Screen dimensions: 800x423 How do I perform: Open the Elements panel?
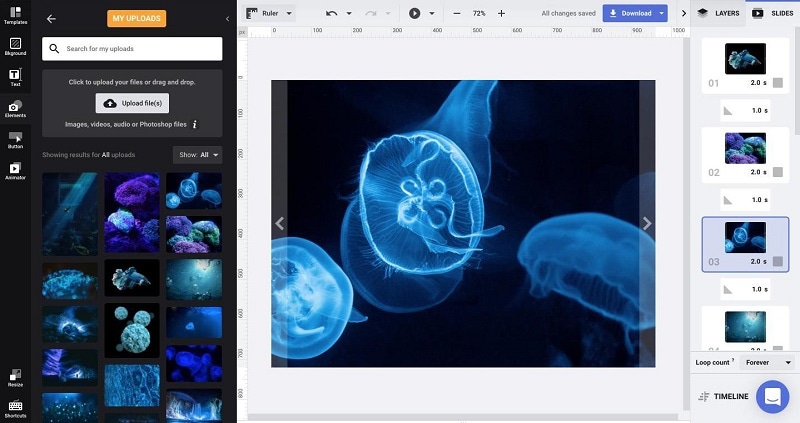[15, 109]
